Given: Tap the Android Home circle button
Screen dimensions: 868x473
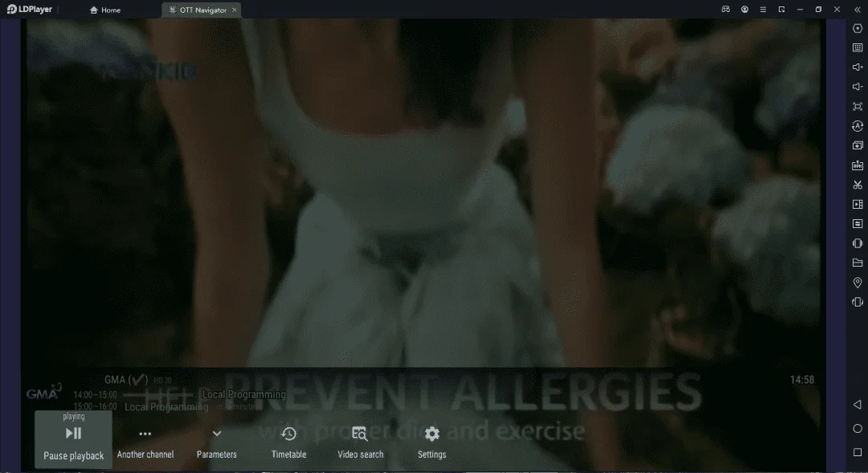Looking at the screenshot, I should pyautogui.click(x=858, y=429).
